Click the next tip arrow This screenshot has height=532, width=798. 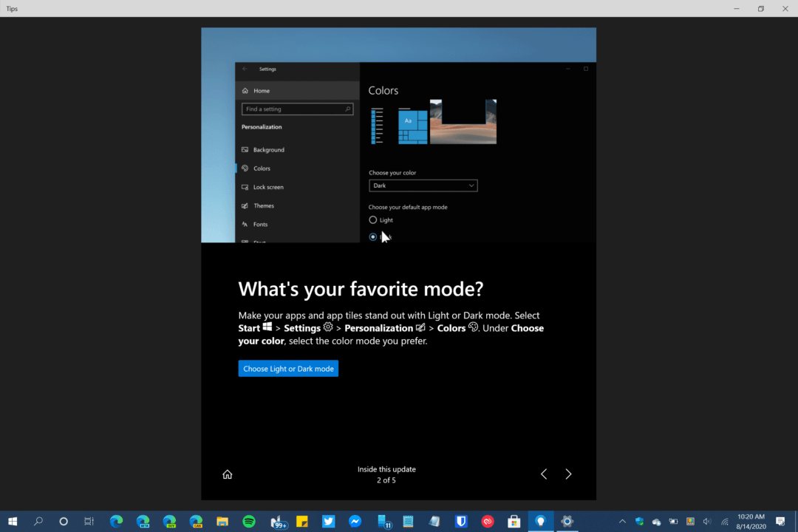pos(568,474)
